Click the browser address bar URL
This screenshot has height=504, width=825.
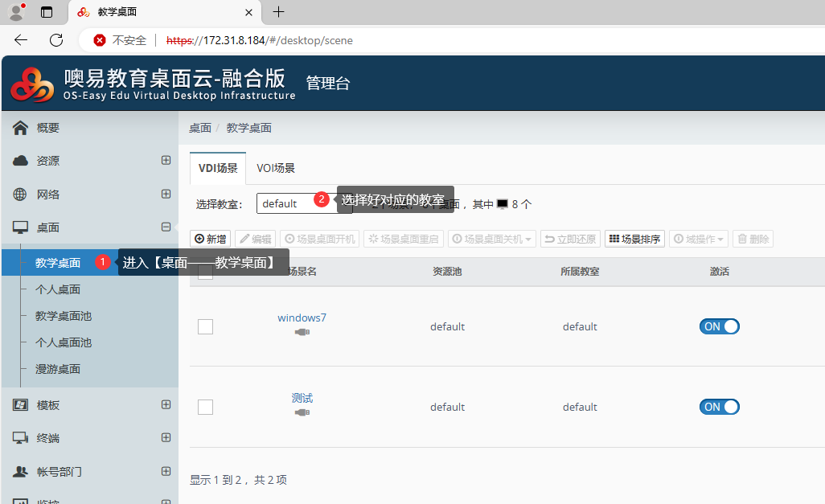[259, 40]
